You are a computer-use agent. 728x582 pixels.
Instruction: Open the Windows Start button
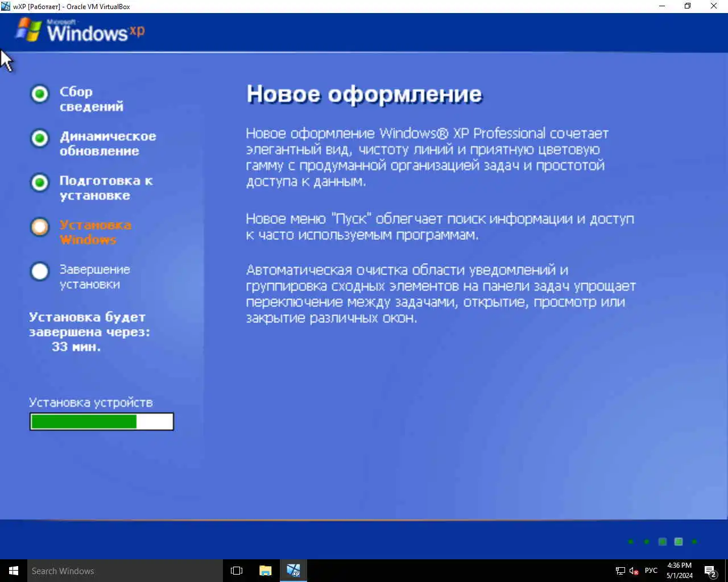[x=14, y=571]
